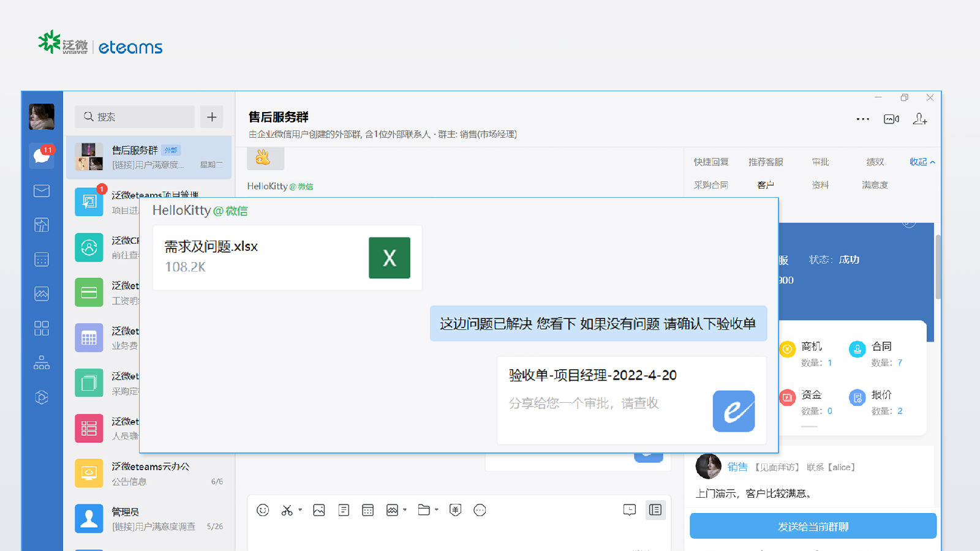Click the 发送给当前群聊 button
This screenshot has height=551, width=980.
tap(813, 527)
